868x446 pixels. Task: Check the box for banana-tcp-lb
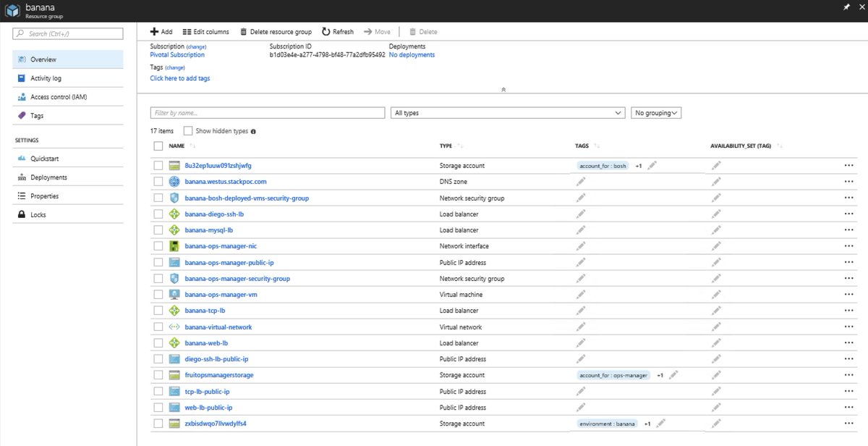coord(158,311)
